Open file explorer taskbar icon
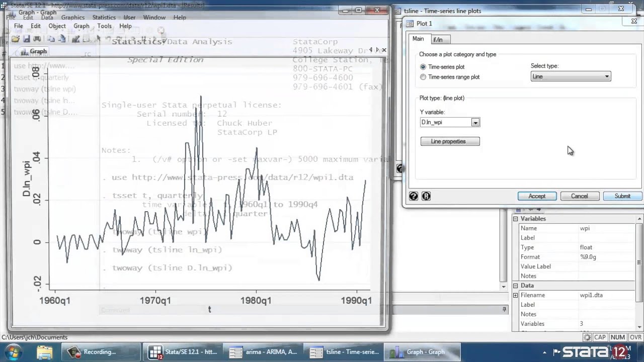 44,351
